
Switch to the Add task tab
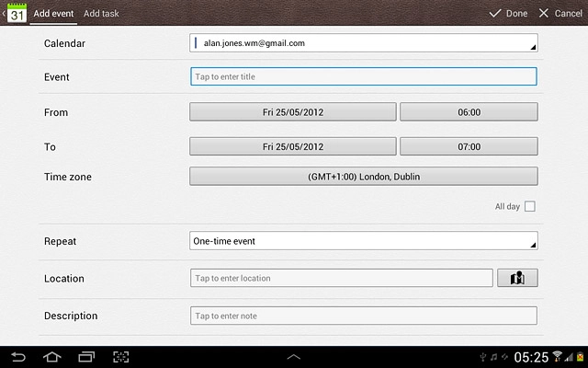[x=101, y=14]
